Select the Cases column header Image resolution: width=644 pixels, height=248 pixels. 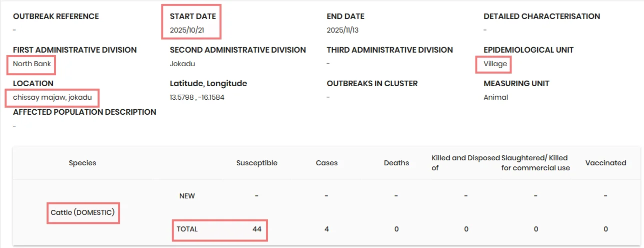326,163
